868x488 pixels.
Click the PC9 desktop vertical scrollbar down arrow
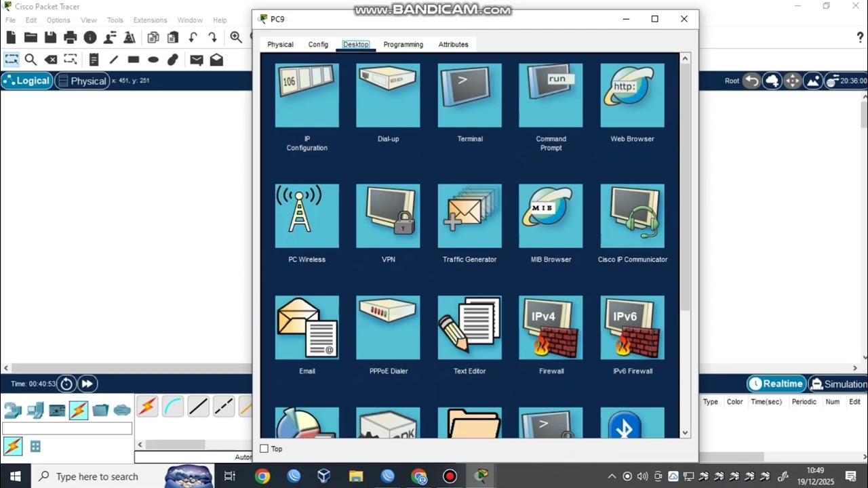[685, 432]
